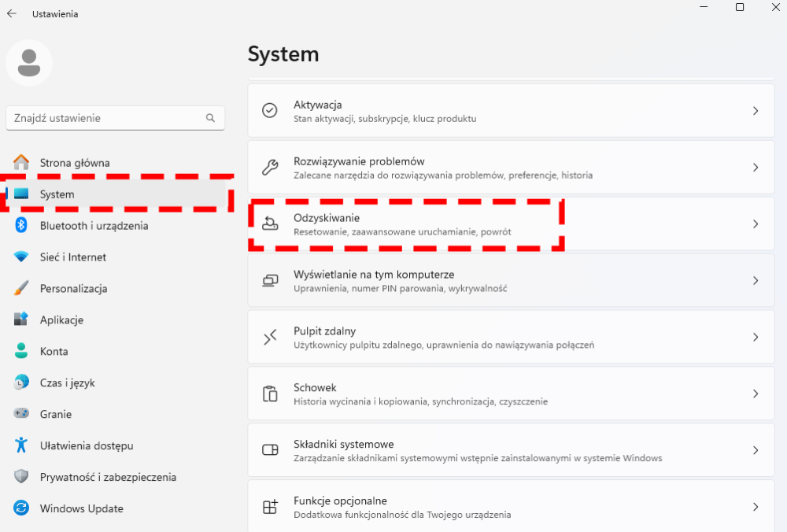Viewport: 787px width, 532px height.
Task: Click the wrench icon for Rozwiązywanie problemów
Action: [269, 167]
